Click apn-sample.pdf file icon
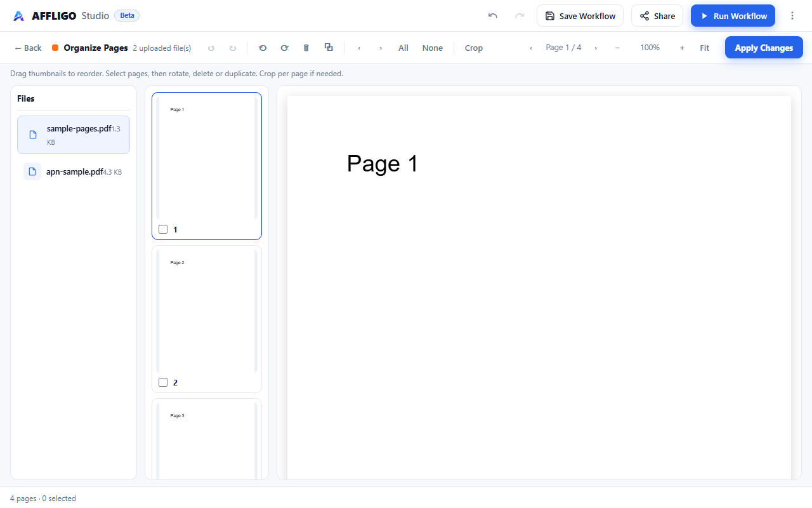The image size is (812, 508). pos(32,171)
